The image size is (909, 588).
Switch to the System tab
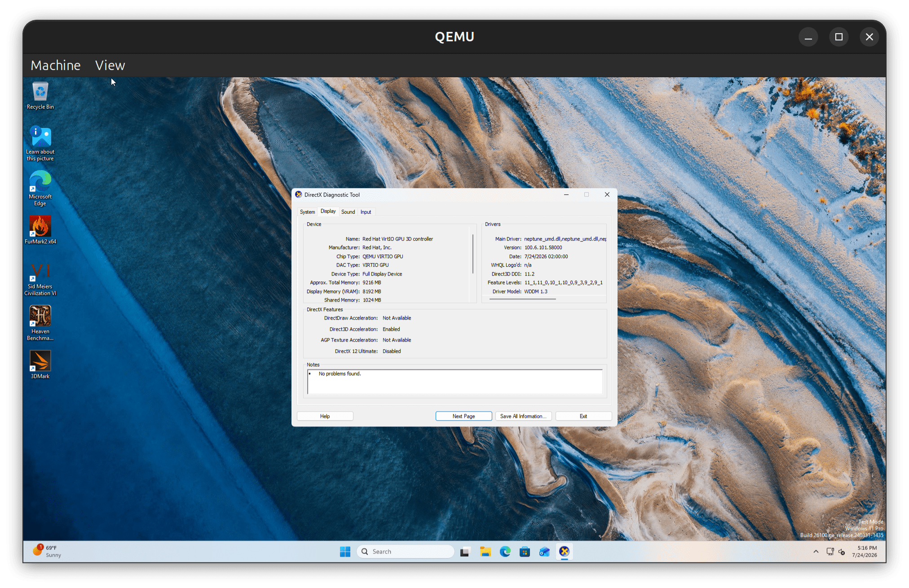[307, 212]
